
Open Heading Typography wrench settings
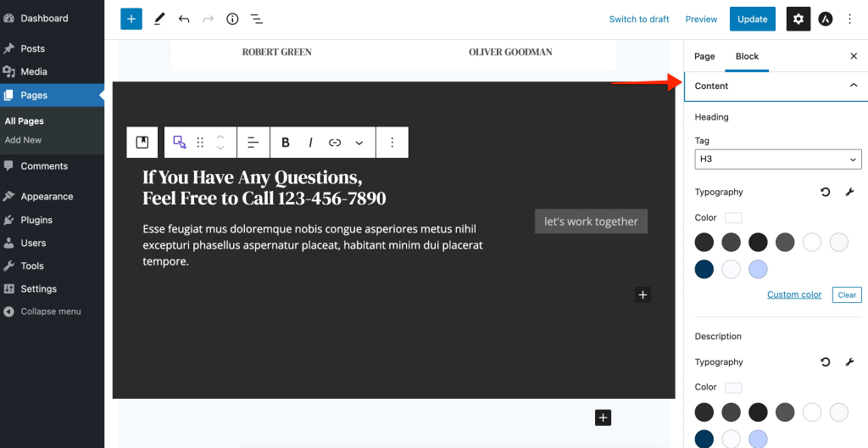click(x=849, y=193)
